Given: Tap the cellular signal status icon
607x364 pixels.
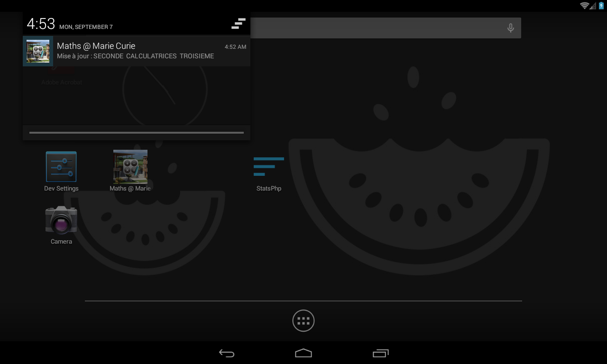Looking at the screenshot, I should [x=593, y=6].
